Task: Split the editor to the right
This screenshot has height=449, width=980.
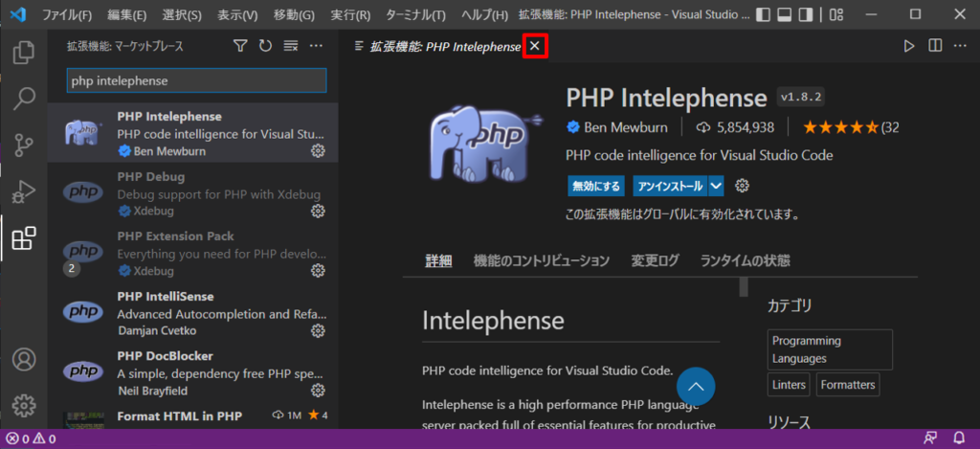Action: click(x=935, y=46)
